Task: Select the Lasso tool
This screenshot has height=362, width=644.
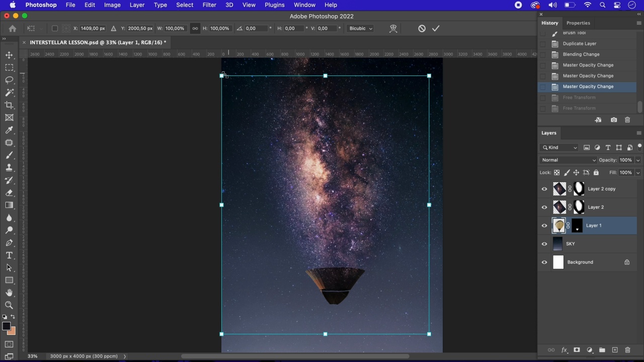Action: pos(9,80)
